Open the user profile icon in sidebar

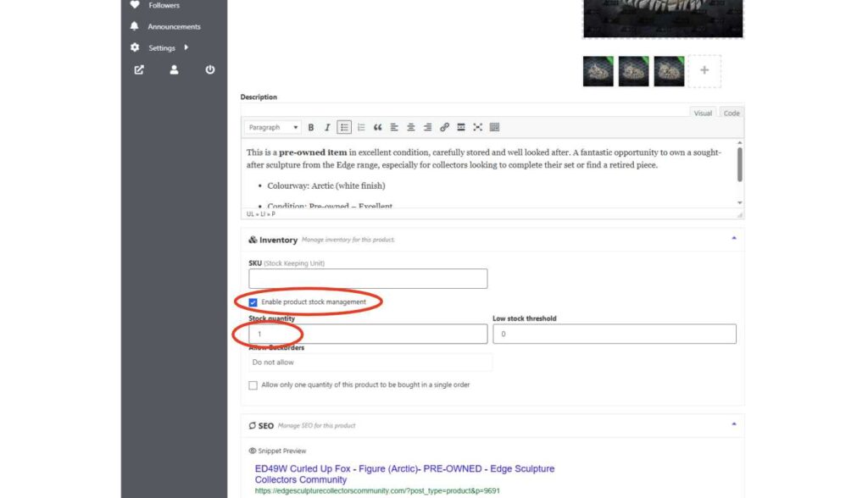(x=174, y=70)
